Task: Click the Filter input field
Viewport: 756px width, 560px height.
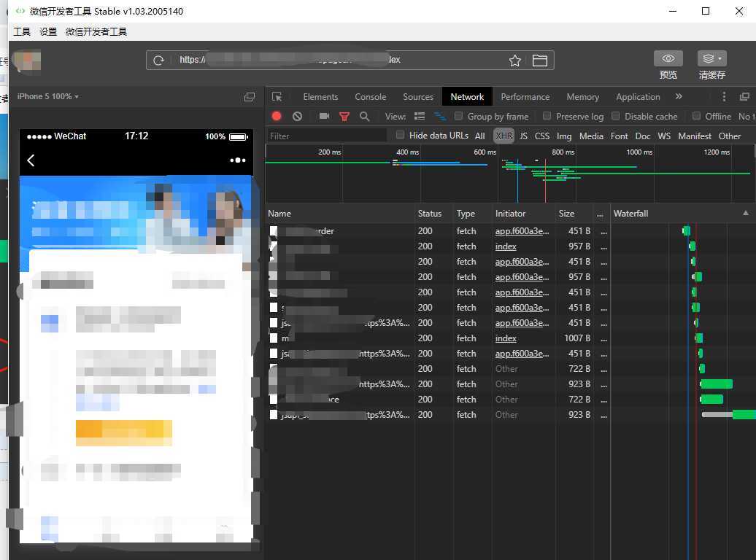Action: (326, 136)
